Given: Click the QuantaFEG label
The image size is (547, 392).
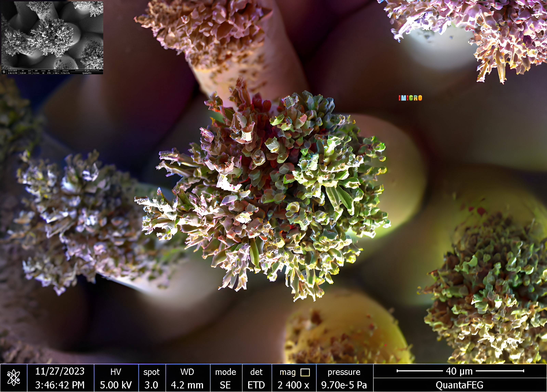Looking at the screenshot, I should 459,385.
